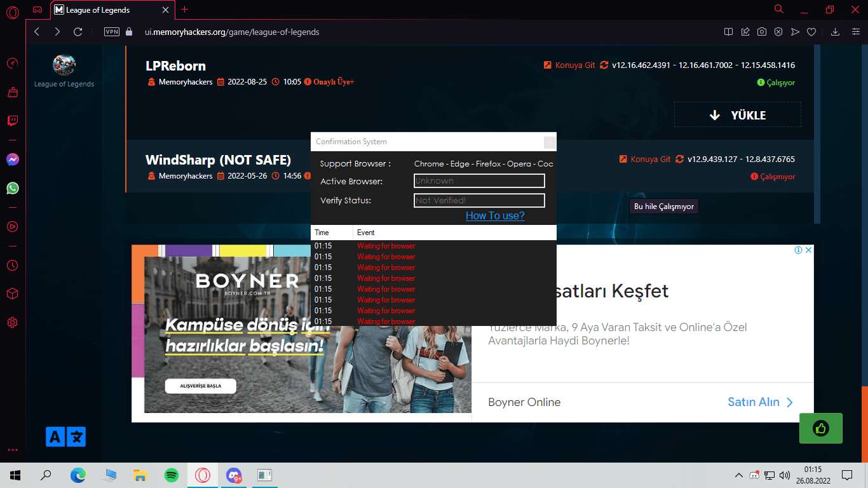This screenshot has width=868, height=488.
Task: Open the ad info icon
Action: point(799,250)
